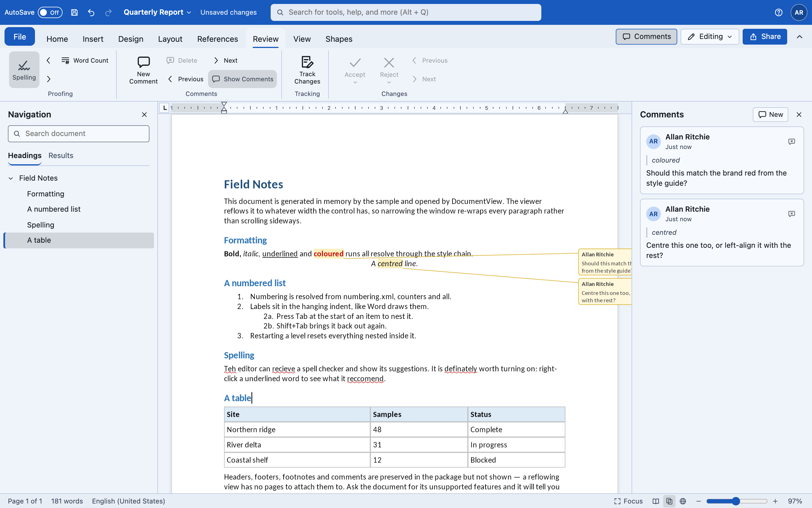The image size is (812, 508).
Task: Open the Shapes tab
Action: pyautogui.click(x=339, y=39)
